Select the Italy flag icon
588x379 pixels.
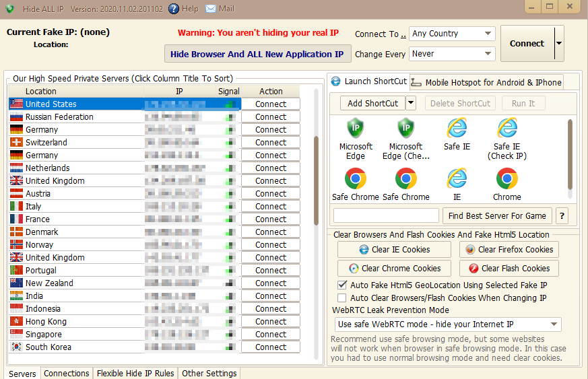coord(16,206)
